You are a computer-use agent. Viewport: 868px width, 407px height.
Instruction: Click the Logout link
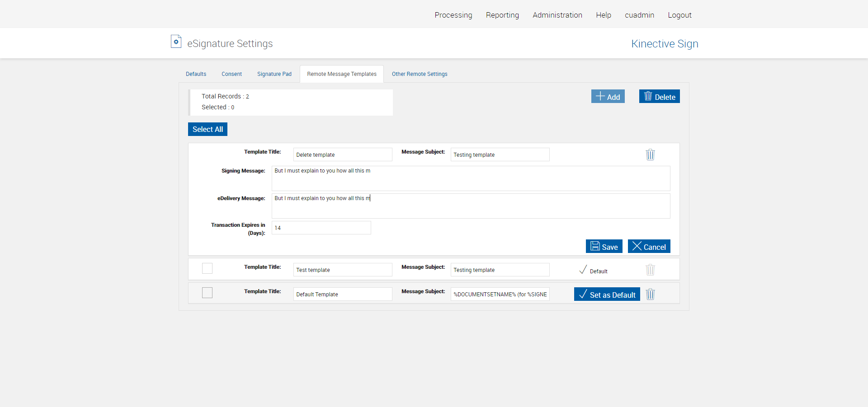pos(679,15)
